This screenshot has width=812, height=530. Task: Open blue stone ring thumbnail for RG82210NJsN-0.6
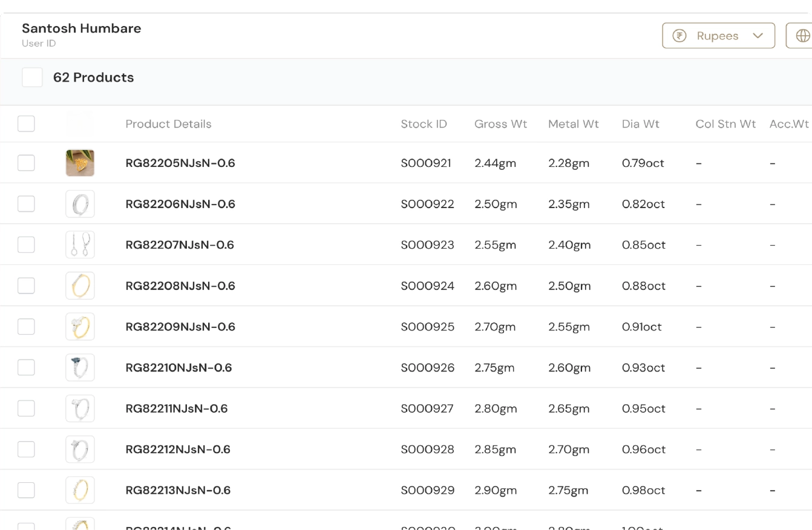click(x=80, y=367)
